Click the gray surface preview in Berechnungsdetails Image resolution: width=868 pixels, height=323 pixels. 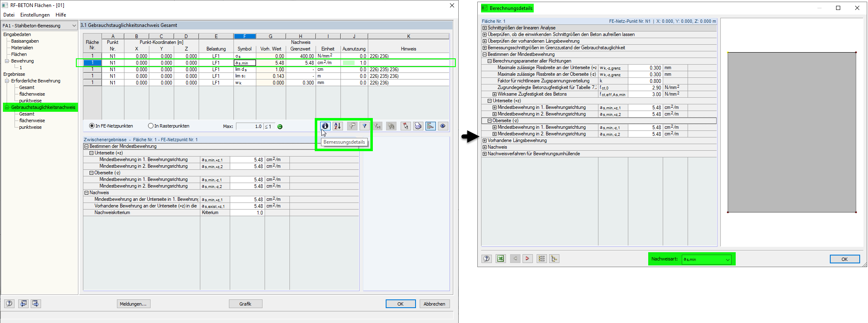click(792, 133)
